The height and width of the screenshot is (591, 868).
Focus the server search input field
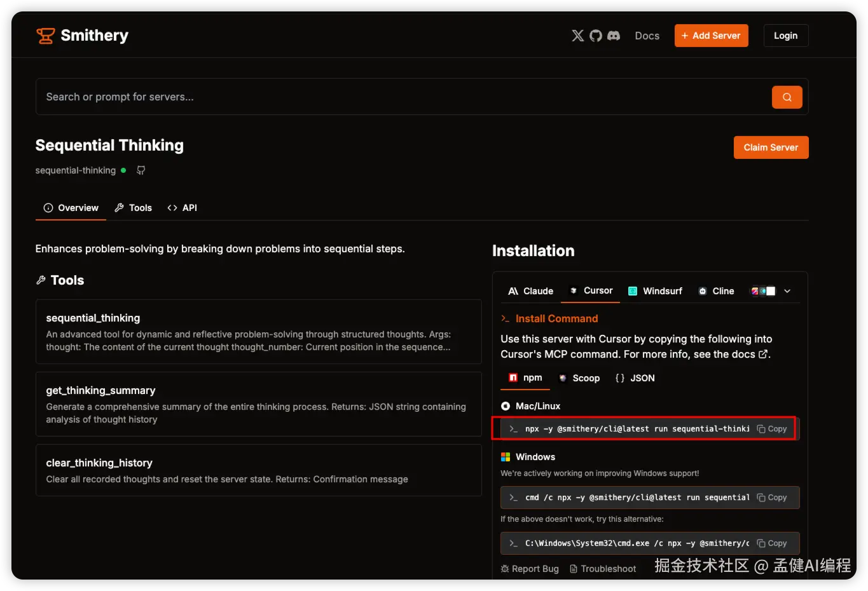tap(404, 97)
